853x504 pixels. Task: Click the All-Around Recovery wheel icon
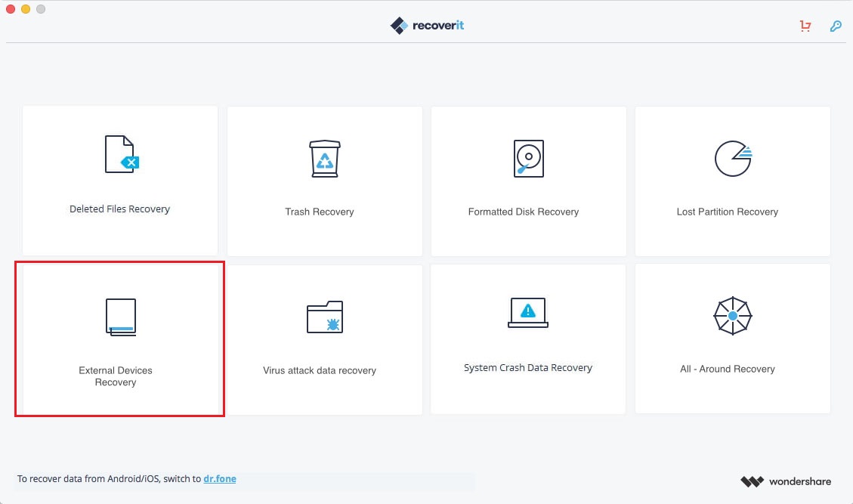point(733,316)
